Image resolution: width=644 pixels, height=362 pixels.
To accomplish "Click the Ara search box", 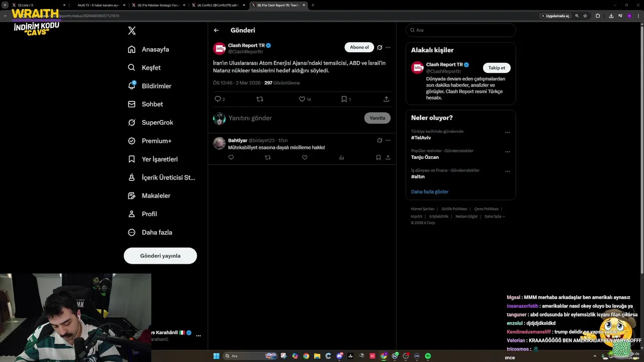I will click(461, 30).
